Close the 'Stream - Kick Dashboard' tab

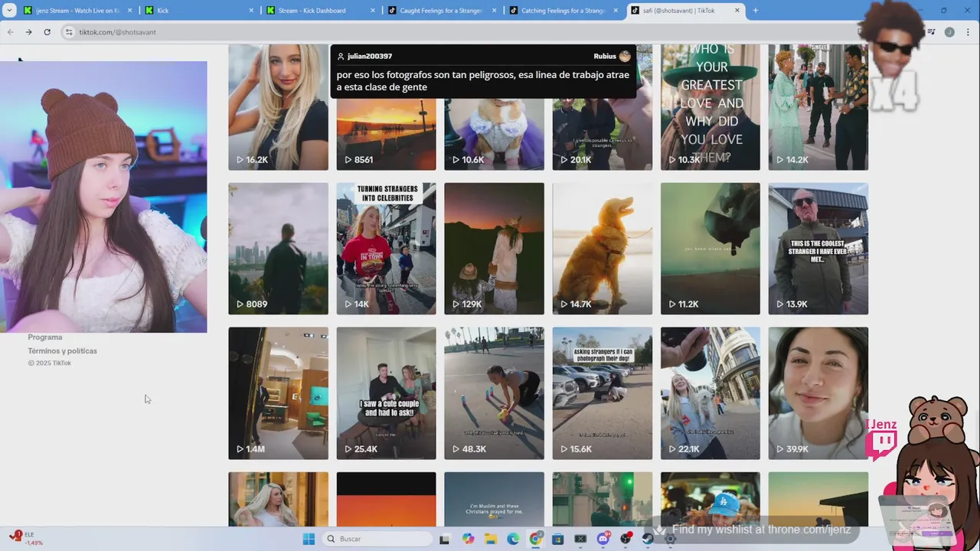(x=373, y=11)
